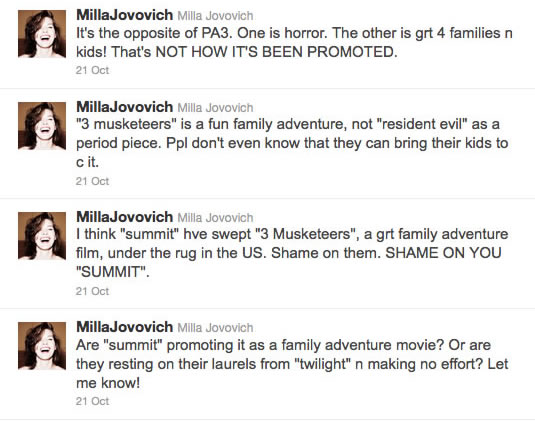This screenshot has height=422, width=535.
Task: Click avatar beside the "SHAME ON YOU" tweet
Action: coord(42,236)
